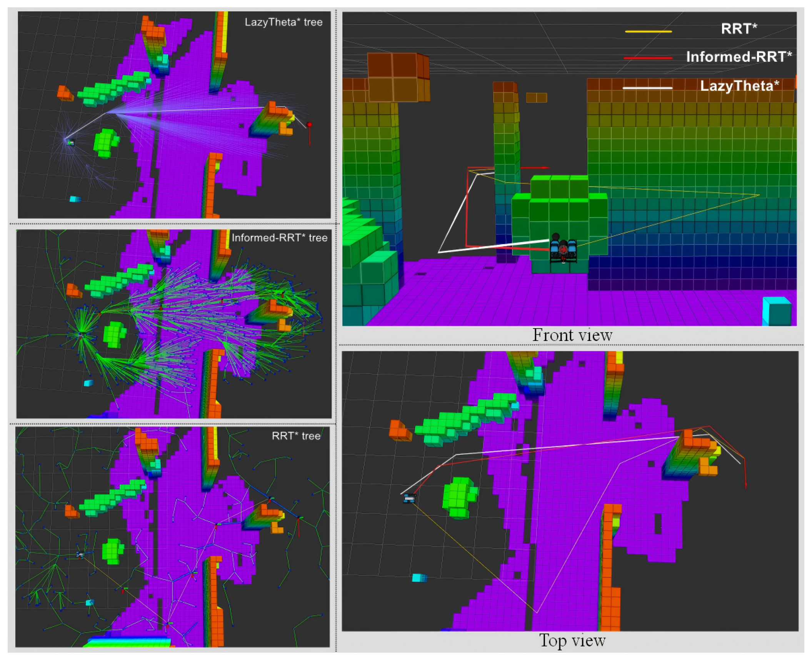Click the red Informed-RRT* legend line
The width and height of the screenshot is (812, 660).
(x=648, y=58)
